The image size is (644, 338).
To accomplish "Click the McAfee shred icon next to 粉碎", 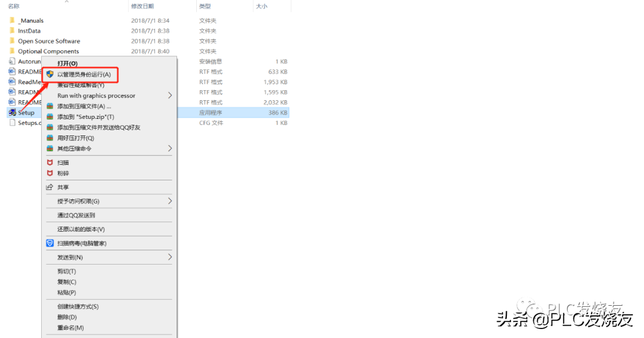I will 50,173.
